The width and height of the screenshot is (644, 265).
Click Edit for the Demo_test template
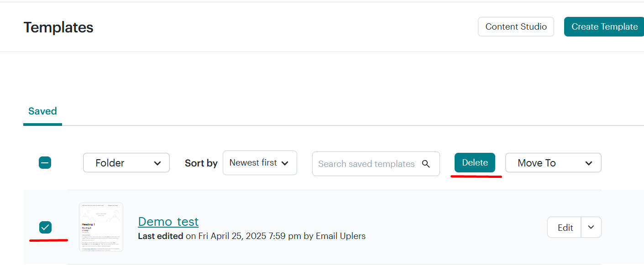tap(565, 227)
